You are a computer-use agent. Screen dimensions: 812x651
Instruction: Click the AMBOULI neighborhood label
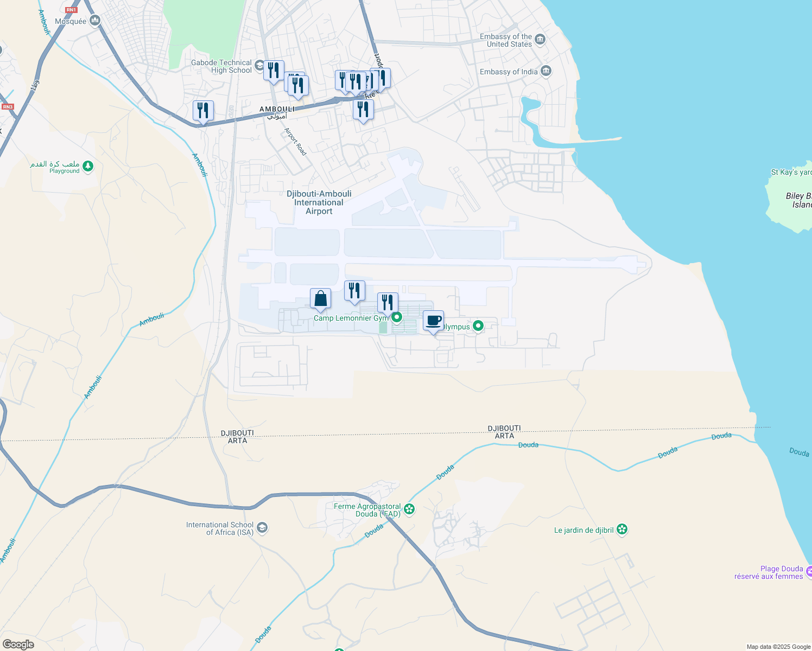click(x=277, y=109)
